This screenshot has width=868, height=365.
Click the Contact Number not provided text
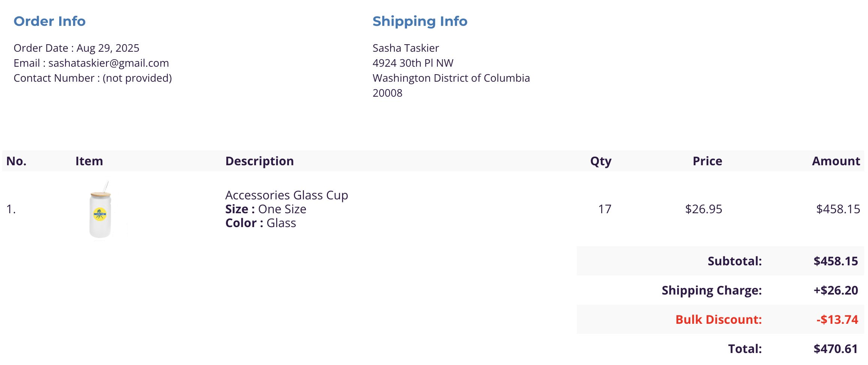93,78
